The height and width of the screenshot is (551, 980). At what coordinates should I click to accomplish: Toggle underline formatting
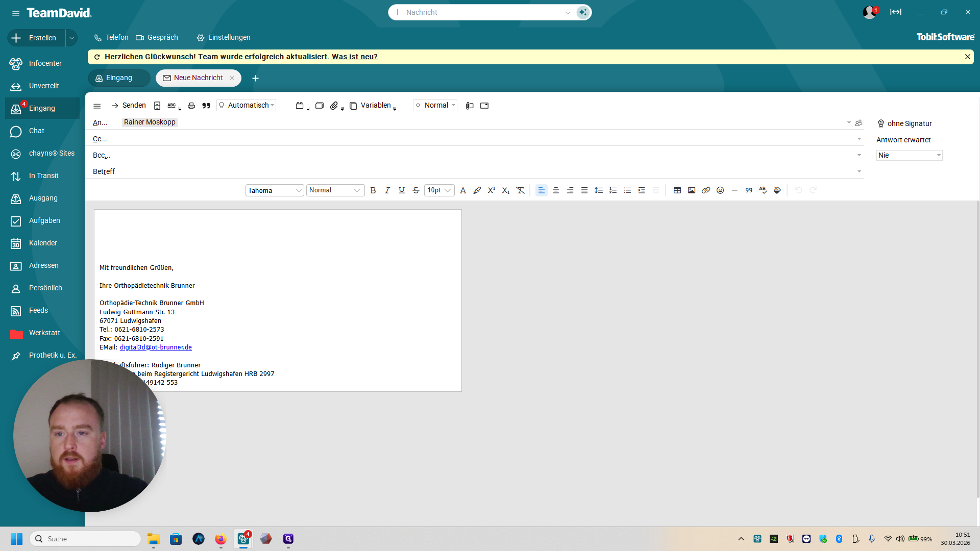(402, 190)
